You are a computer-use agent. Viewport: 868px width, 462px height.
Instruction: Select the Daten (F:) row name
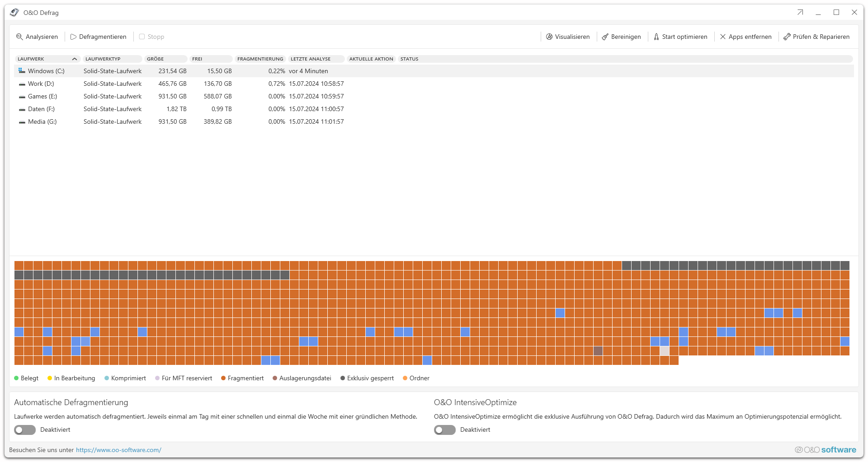coord(41,109)
